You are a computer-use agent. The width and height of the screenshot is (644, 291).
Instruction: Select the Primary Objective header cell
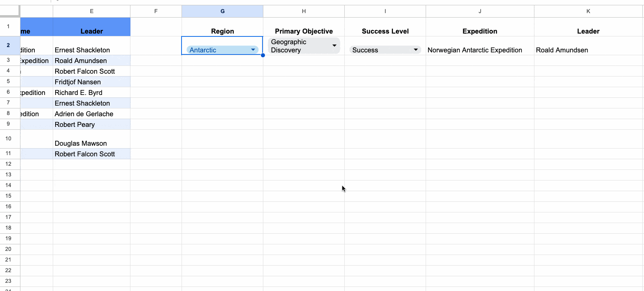[304, 31]
